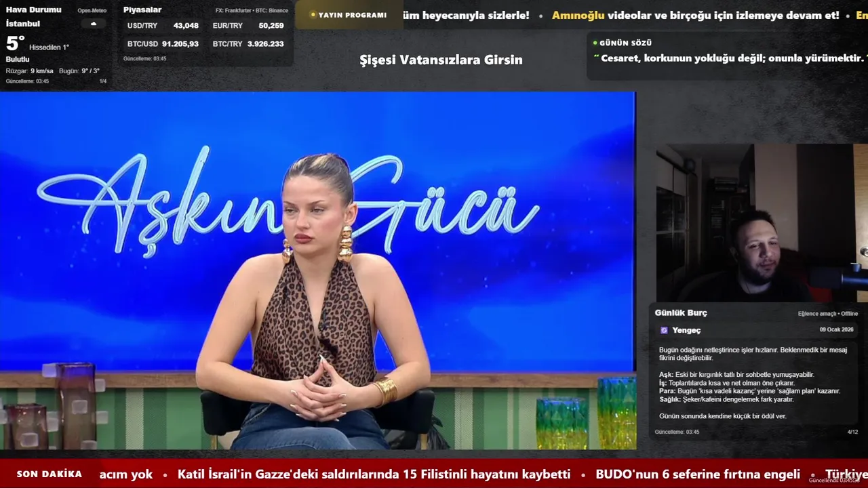Click the purple Yengeç zodiac icon
Viewport: 868px width, 488px height.
pos(664,330)
